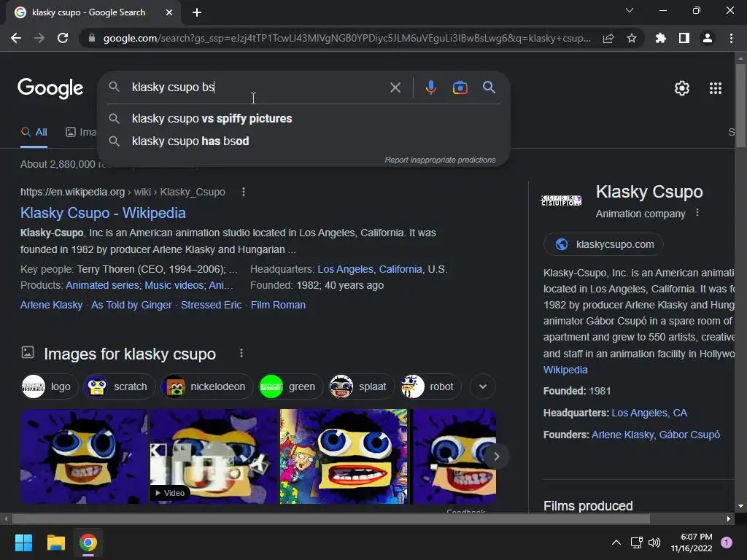
Task: Open a new browser tab
Action: click(197, 12)
